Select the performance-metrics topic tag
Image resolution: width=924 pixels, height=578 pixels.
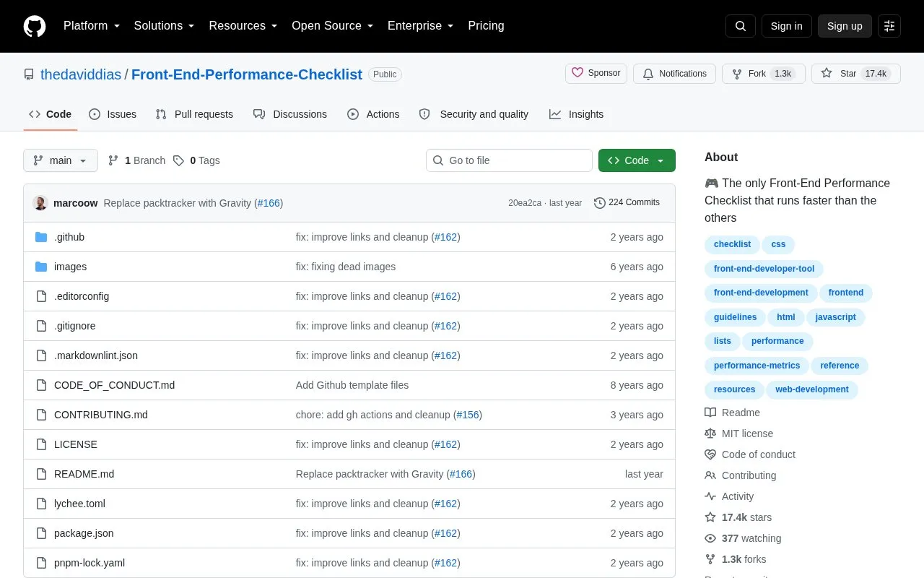click(757, 366)
